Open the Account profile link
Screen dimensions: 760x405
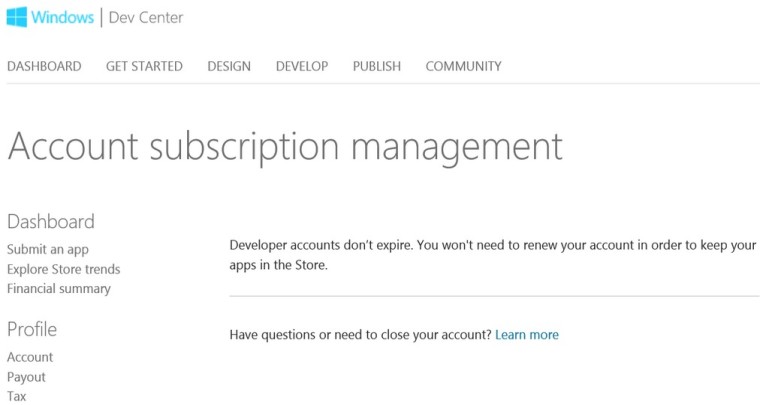(30, 357)
